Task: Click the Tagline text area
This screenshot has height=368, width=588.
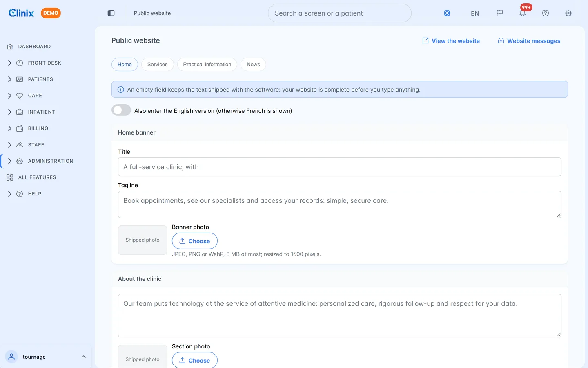Action: (x=339, y=204)
